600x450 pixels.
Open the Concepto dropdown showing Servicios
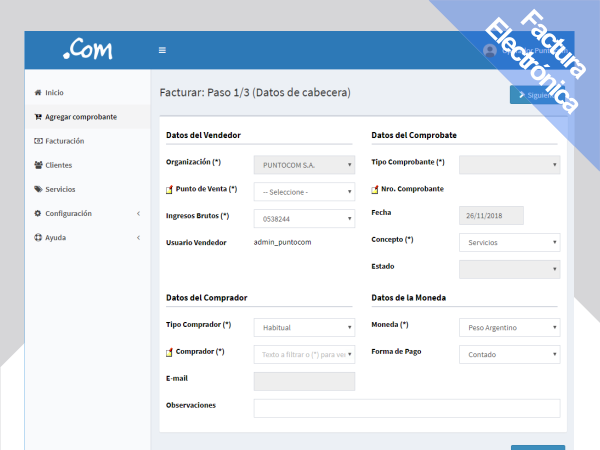pyautogui.click(x=510, y=242)
